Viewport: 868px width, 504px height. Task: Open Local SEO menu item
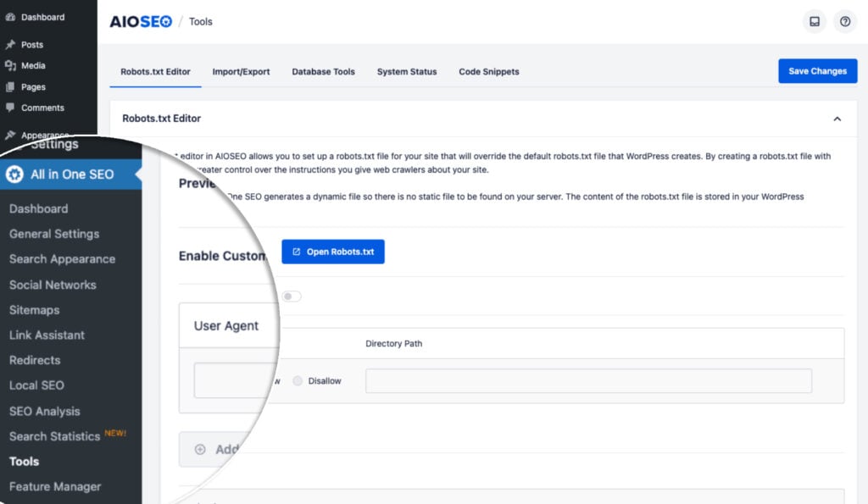[x=36, y=385]
